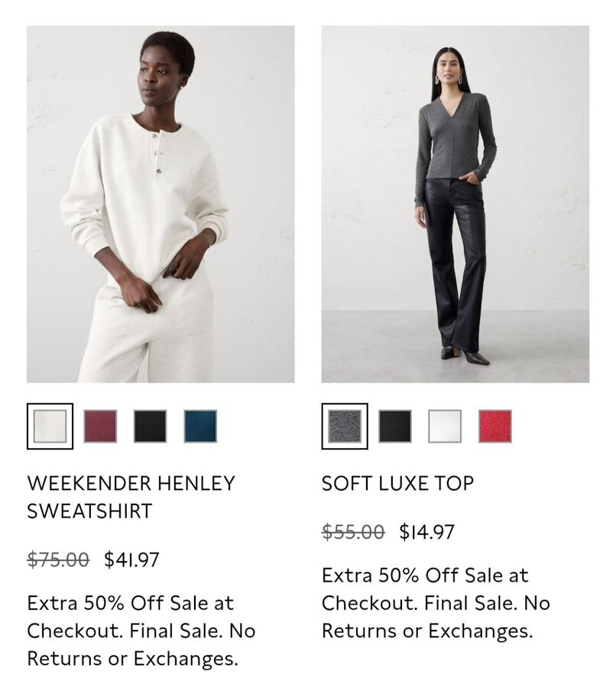Screen dimensions: 616x688
Task: Click the Soft Luxe Top title link
Action: point(398,484)
